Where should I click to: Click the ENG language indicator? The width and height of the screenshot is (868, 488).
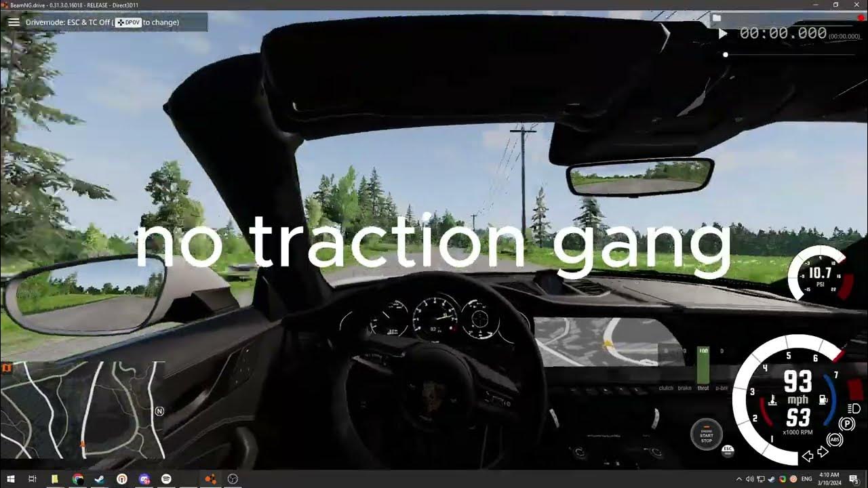point(806,479)
